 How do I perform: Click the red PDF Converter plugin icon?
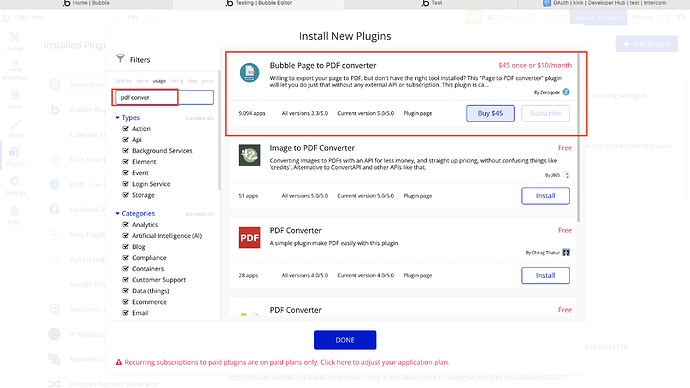click(x=249, y=238)
